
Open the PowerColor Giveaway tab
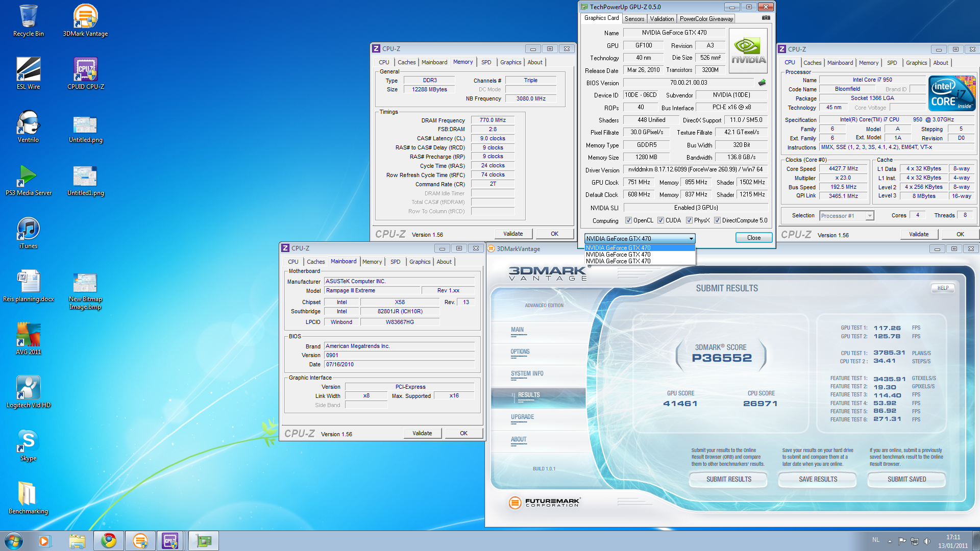706,19
